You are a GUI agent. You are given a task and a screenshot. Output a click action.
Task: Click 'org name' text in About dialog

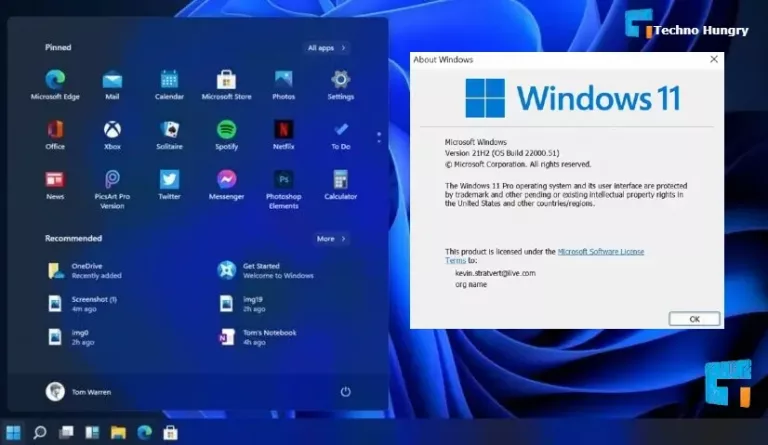coord(471,284)
